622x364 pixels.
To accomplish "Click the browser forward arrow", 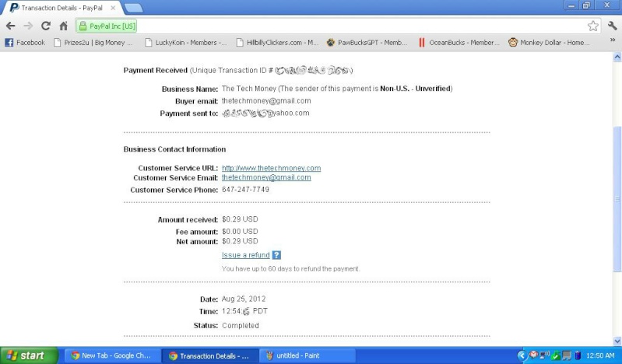I will click(28, 26).
